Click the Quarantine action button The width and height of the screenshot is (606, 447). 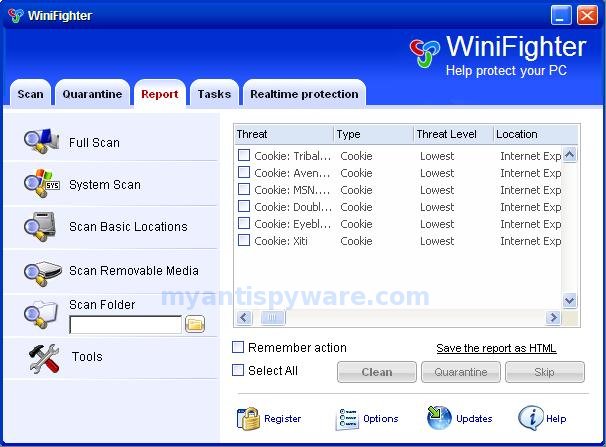click(x=461, y=372)
